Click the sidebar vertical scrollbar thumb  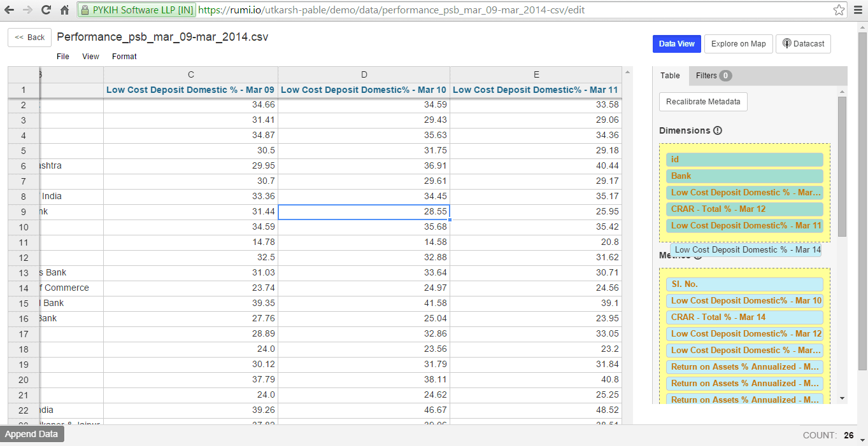click(843, 167)
